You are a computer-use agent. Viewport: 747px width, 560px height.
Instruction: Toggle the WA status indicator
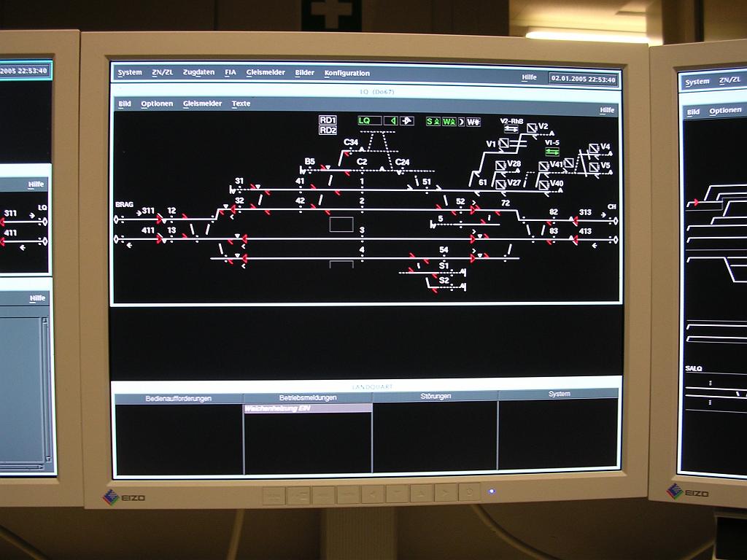pos(449,122)
